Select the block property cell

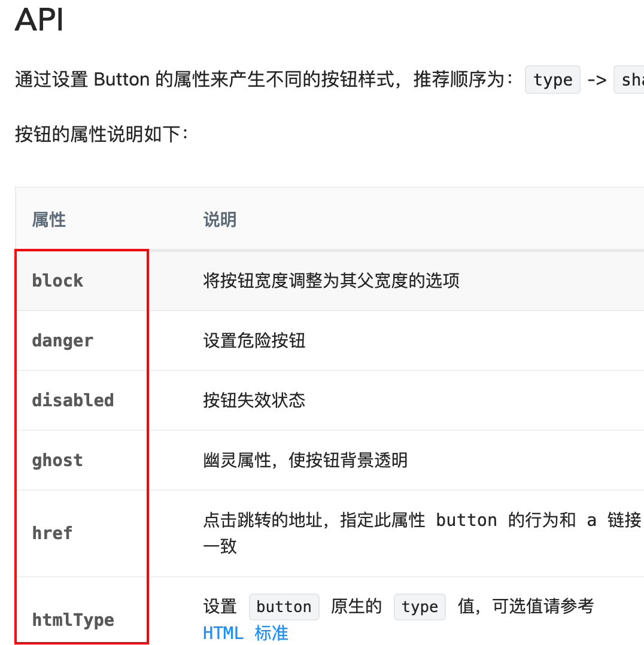(x=81, y=281)
